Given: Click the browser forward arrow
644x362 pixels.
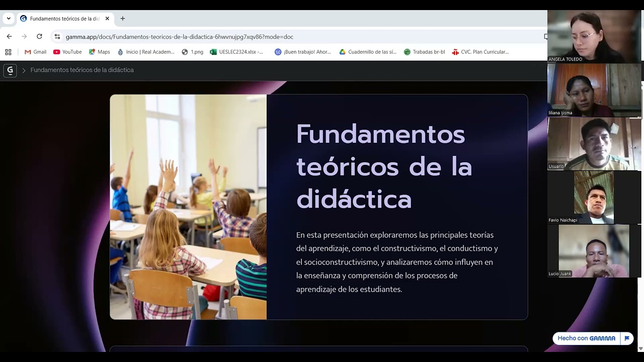Looking at the screenshot, I should 24,37.
